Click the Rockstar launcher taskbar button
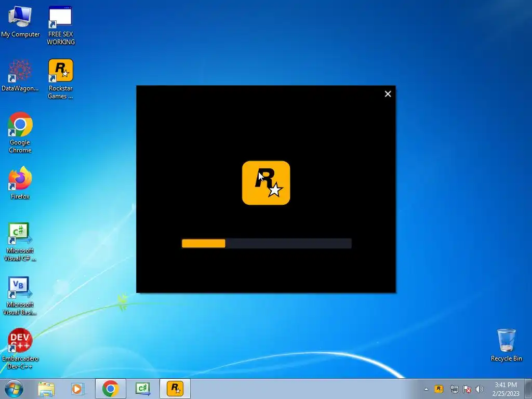Image resolution: width=532 pixels, height=399 pixels. [x=175, y=389]
